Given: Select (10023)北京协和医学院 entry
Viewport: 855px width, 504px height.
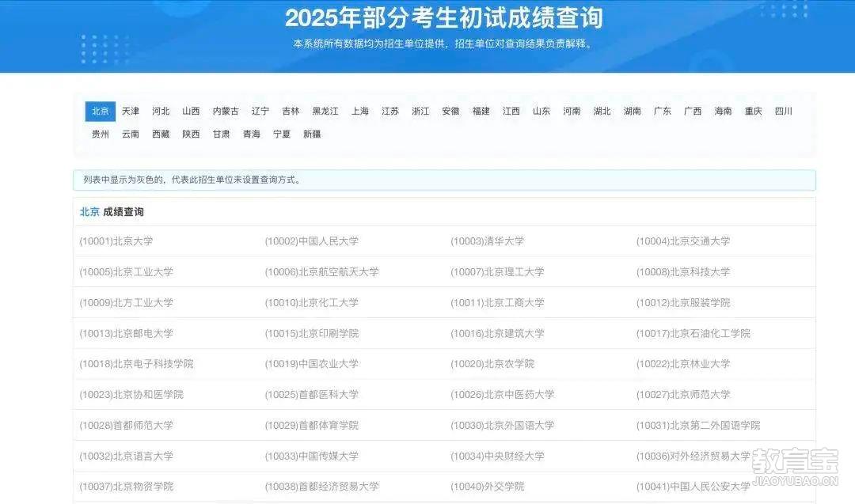Looking at the screenshot, I should point(131,395).
